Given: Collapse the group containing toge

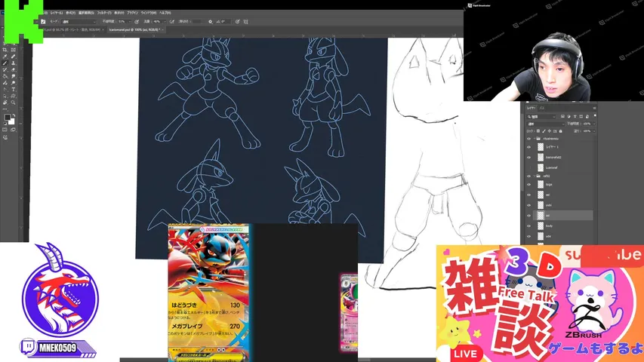Looking at the screenshot, I should 535,176.
